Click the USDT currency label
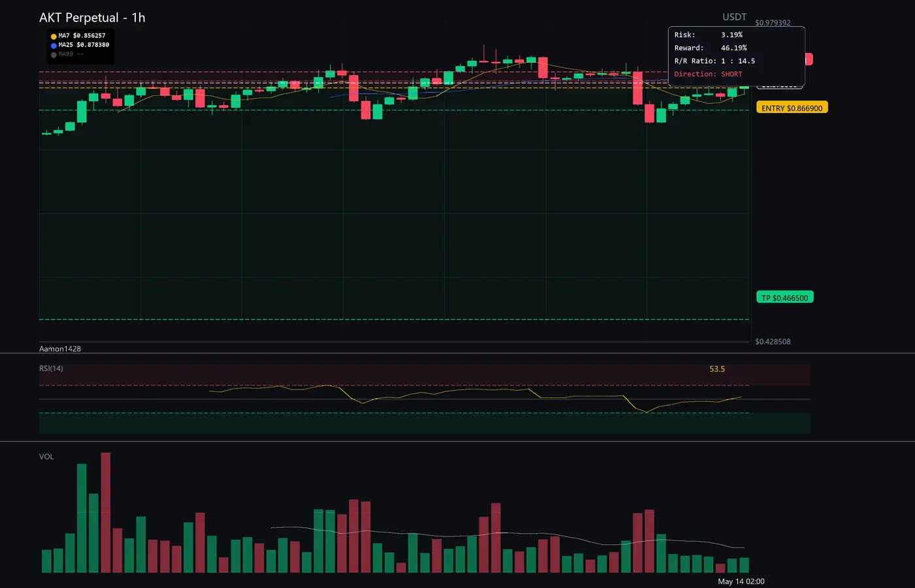The image size is (915, 588). tap(735, 17)
